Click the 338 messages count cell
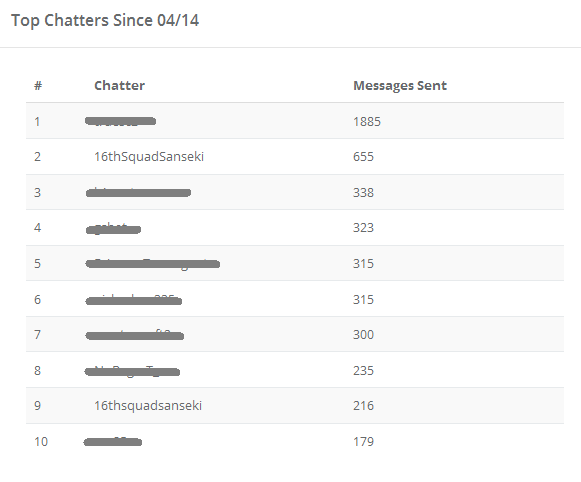Image resolution: width=581 pixels, height=482 pixels. [363, 193]
